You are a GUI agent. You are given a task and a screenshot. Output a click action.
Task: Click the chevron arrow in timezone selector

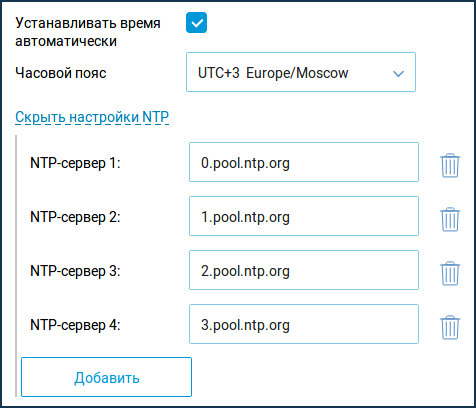(399, 73)
